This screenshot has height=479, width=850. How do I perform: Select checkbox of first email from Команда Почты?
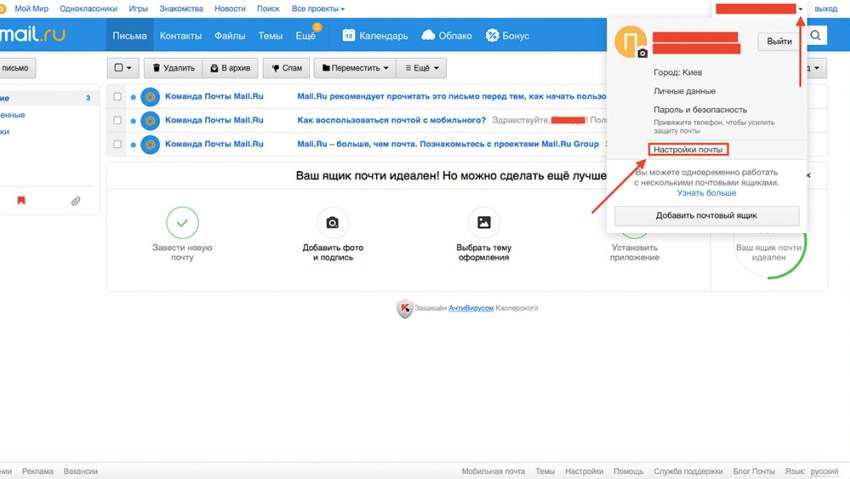[x=117, y=96]
